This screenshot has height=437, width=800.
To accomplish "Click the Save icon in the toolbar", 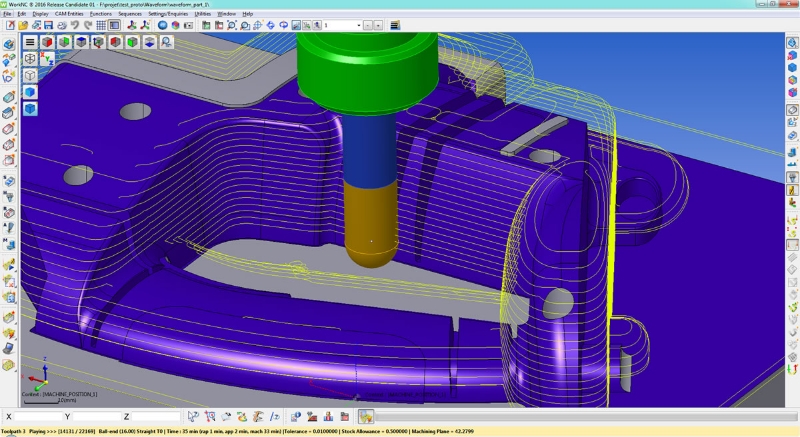I will click(x=48, y=25).
